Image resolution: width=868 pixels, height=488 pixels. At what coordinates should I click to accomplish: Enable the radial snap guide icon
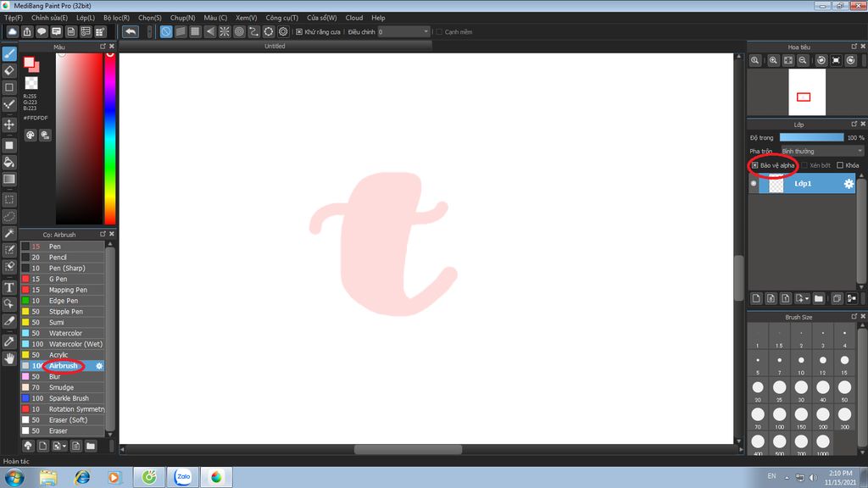coord(224,31)
